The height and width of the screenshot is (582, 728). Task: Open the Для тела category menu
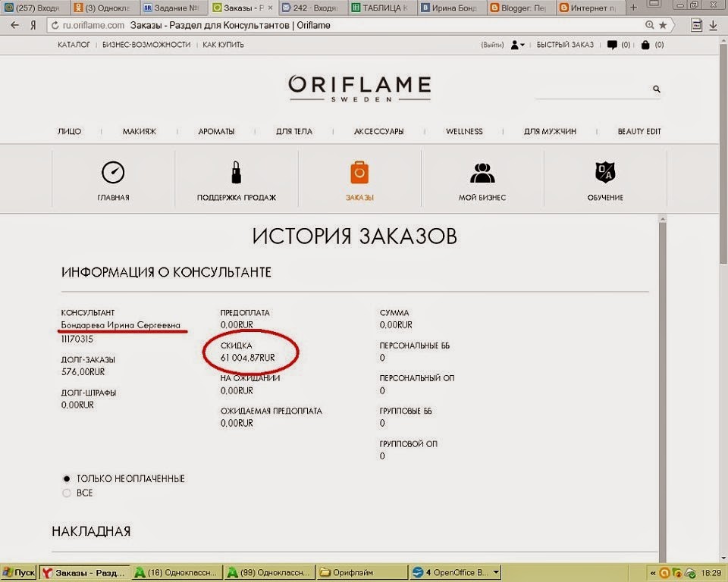(294, 131)
